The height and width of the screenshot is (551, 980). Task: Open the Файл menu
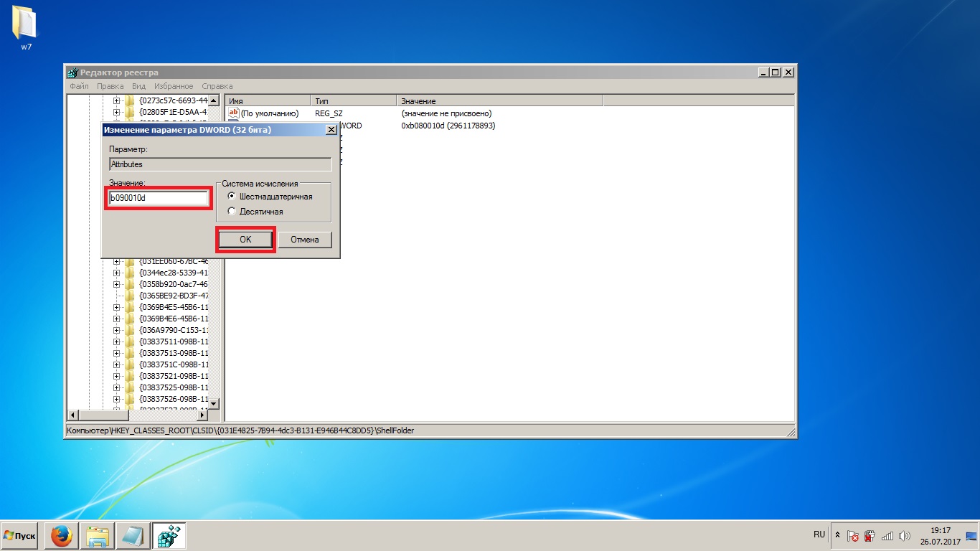(79, 86)
